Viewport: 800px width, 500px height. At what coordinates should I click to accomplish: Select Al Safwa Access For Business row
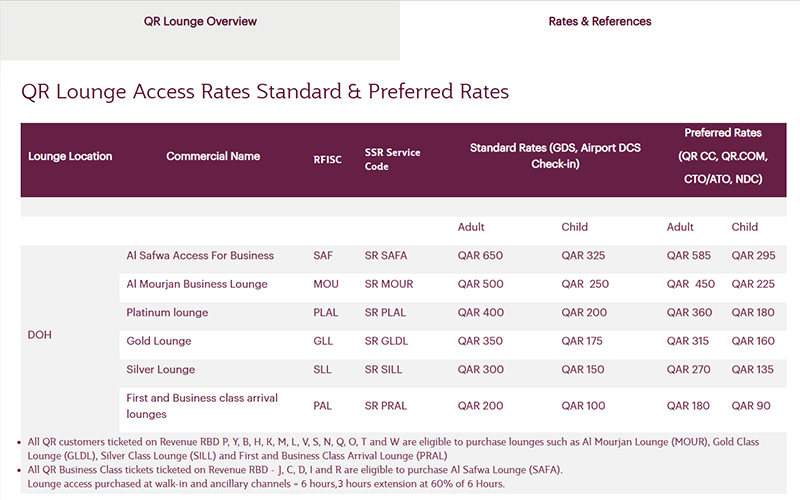click(x=200, y=256)
